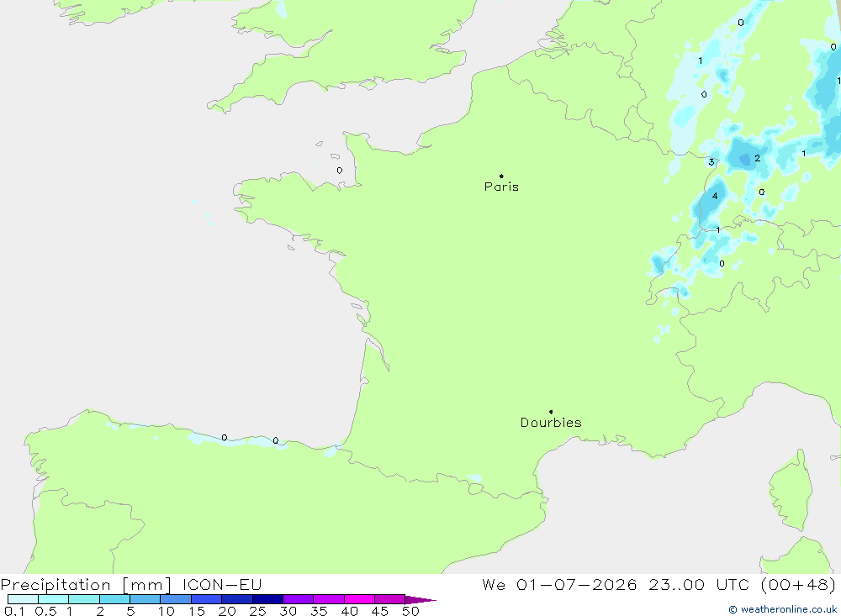Click the Precipitation [mm] title text
841x616 pixels.
(86, 584)
